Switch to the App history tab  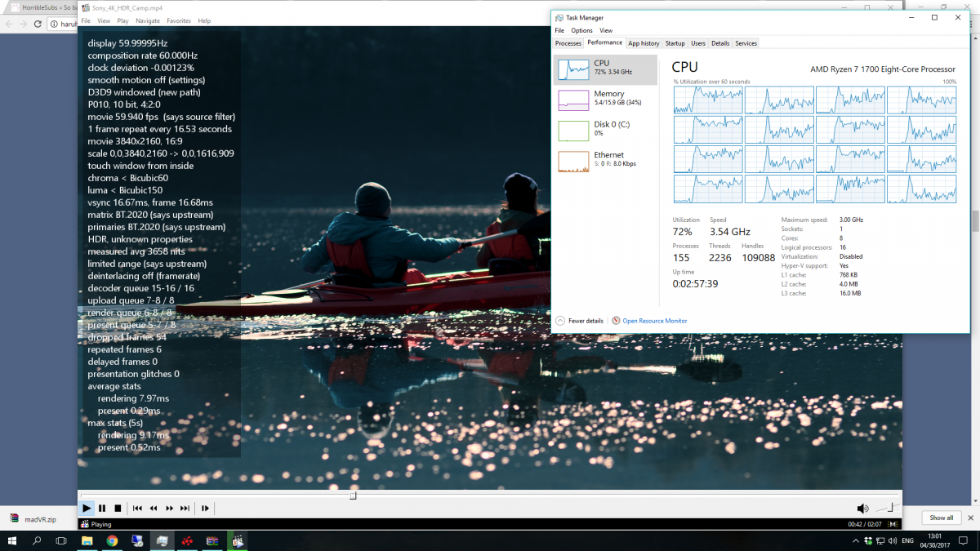coord(644,43)
